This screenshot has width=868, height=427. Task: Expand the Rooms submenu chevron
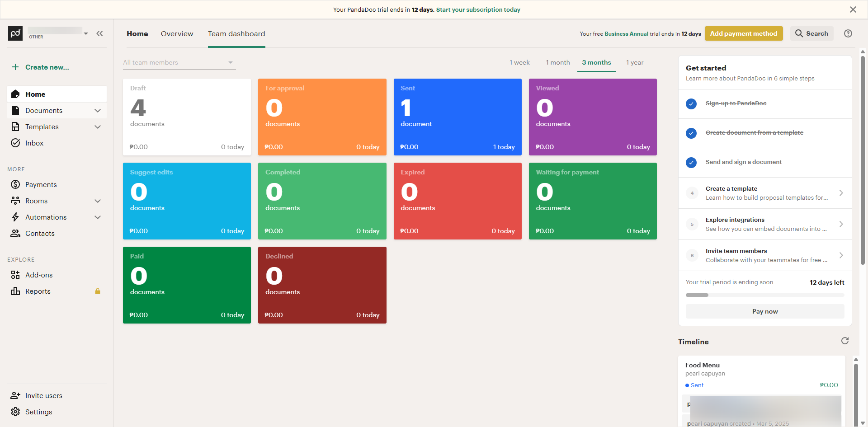(x=98, y=201)
